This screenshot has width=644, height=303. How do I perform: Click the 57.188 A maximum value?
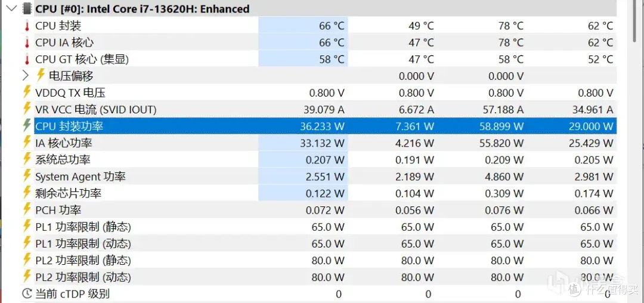[x=502, y=110]
